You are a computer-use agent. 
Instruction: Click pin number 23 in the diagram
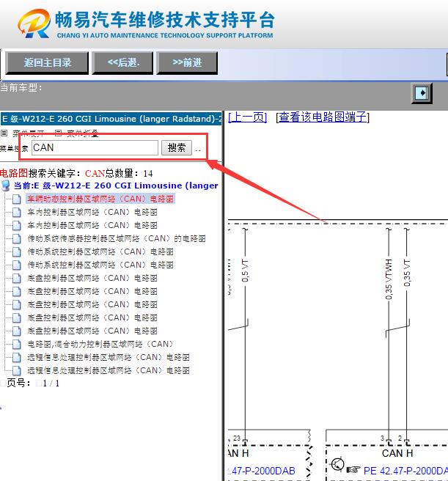(237, 438)
